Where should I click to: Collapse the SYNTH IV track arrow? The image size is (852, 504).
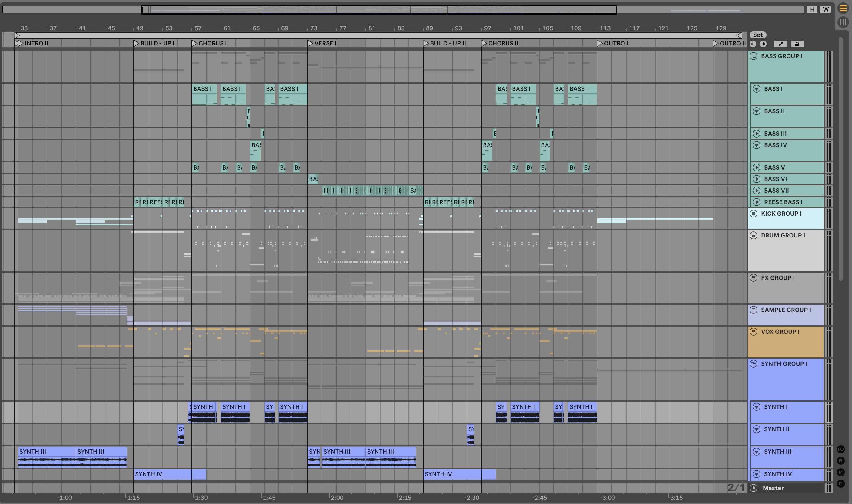point(757,474)
